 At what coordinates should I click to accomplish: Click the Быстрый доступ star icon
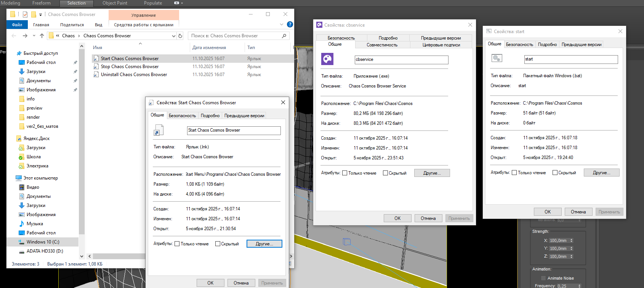[x=19, y=53]
